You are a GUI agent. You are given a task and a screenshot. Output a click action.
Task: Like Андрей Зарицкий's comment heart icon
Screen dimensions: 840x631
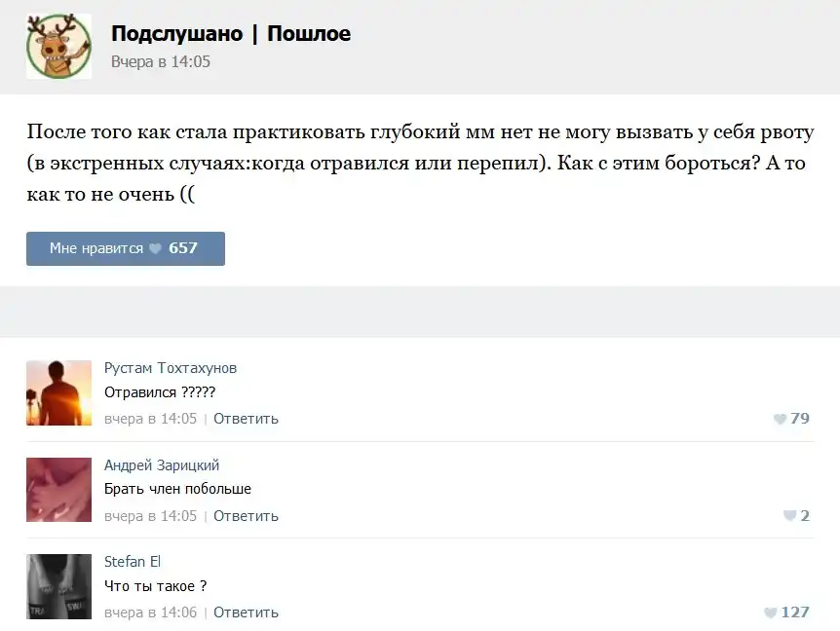789,516
